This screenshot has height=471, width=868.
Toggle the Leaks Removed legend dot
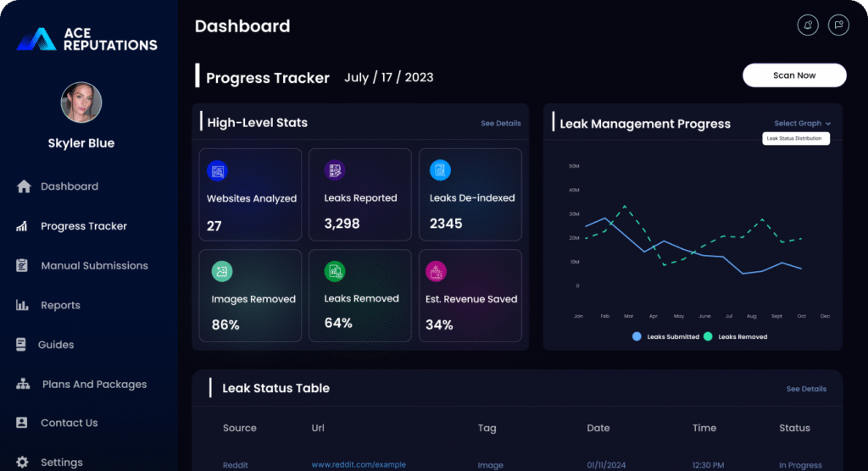(707, 336)
